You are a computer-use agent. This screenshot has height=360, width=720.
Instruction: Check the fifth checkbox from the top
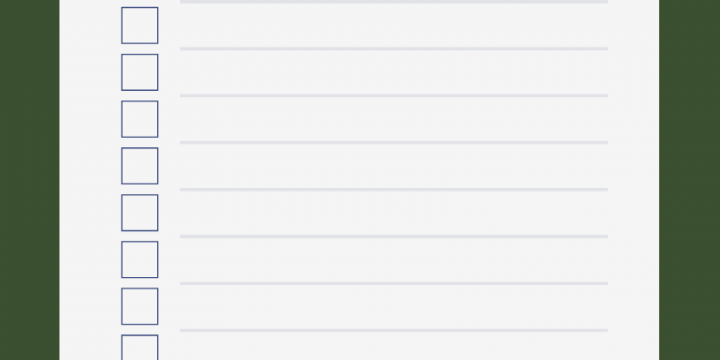click(140, 213)
